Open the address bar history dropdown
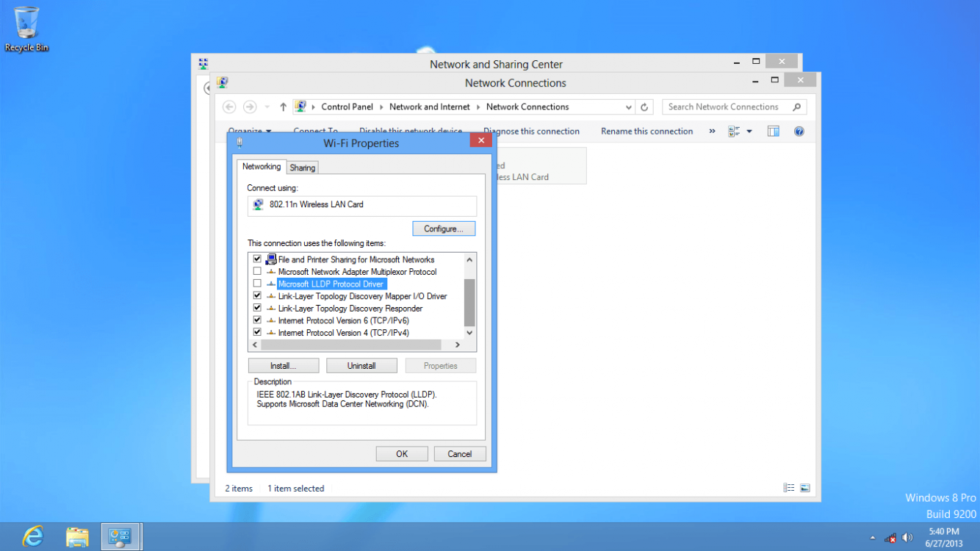Screen dimensions: 980x551 tap(629, 107)
